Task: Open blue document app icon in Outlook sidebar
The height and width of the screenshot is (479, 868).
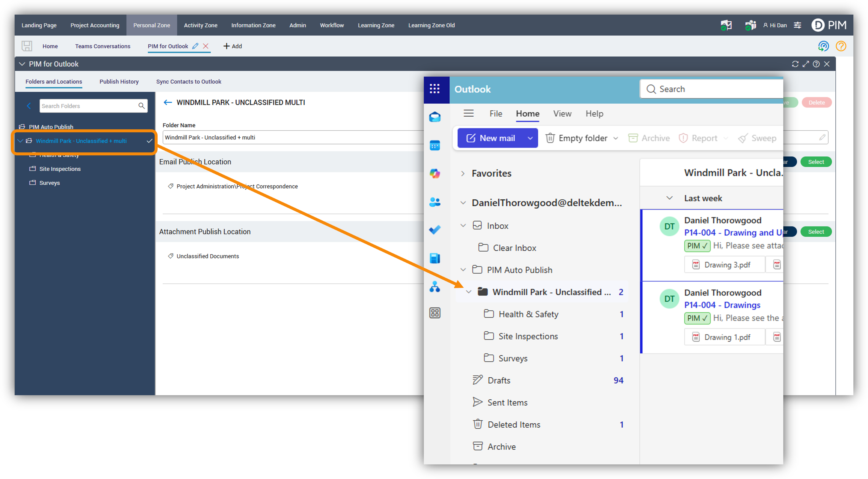Action: coord(435,258)
